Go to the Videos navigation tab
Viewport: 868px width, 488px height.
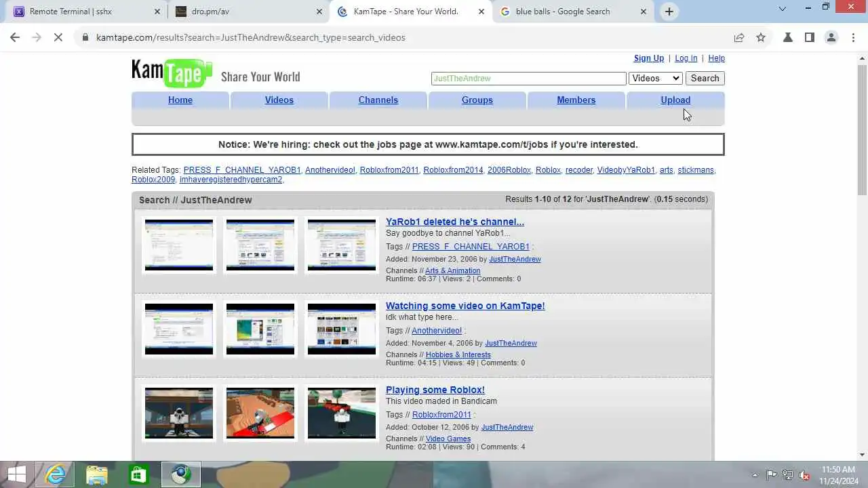coord(279,100)
